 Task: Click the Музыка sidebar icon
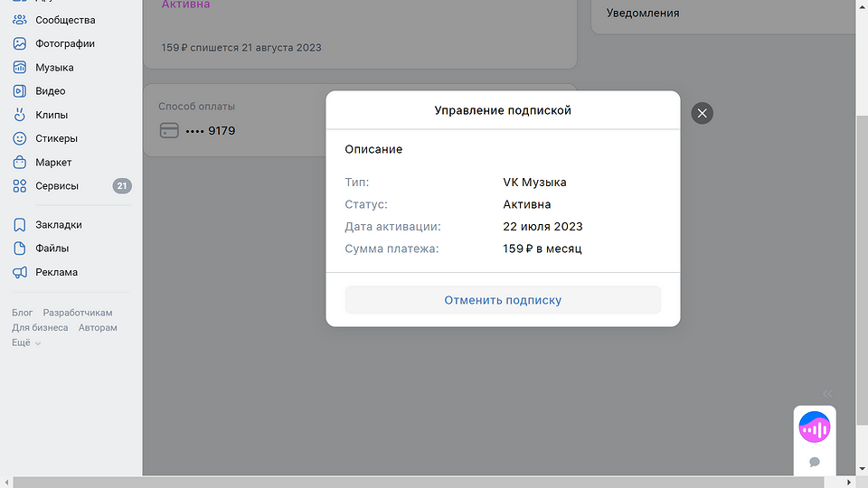19,68
